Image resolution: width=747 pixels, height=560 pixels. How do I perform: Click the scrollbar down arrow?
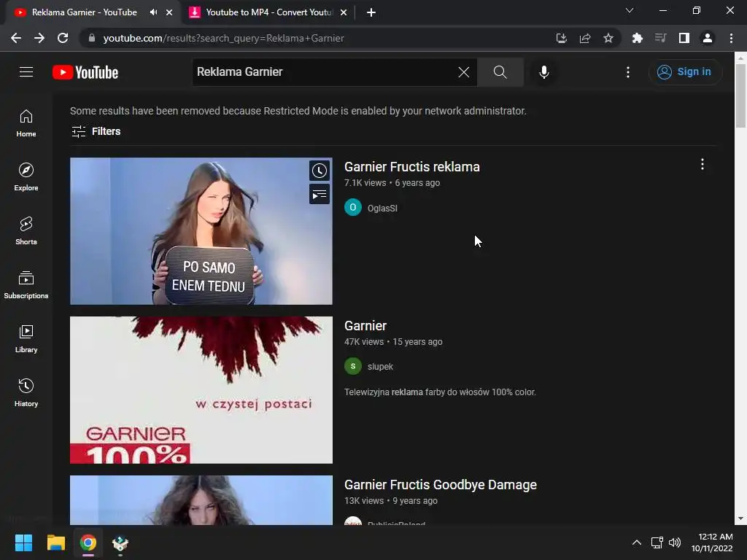[740, 519]
